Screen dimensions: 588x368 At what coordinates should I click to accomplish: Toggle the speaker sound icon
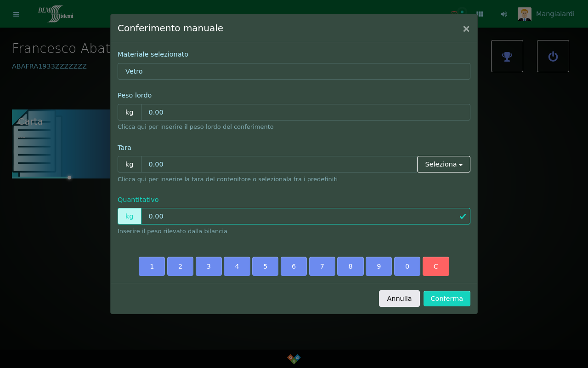(x=504, y=14)
